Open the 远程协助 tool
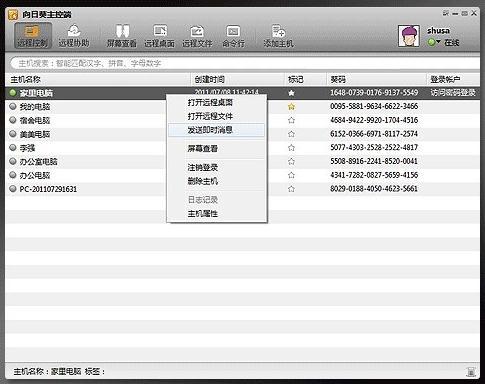Screen dimensions: 485x384 (74, 36)
